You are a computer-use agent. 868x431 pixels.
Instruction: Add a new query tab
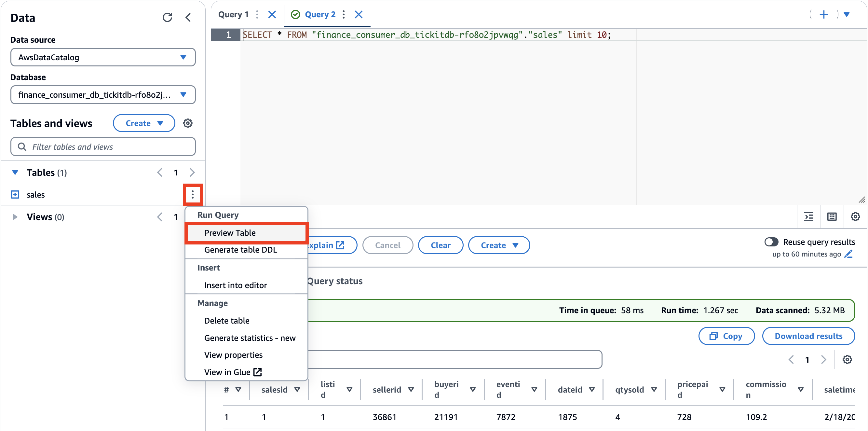click(x=823, y=15)
